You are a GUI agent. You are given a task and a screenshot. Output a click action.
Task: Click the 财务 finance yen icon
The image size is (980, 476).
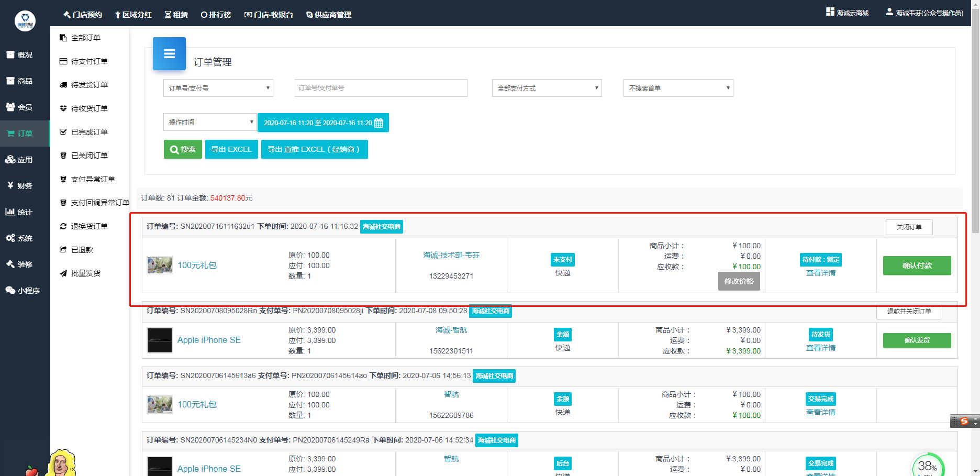10,185
